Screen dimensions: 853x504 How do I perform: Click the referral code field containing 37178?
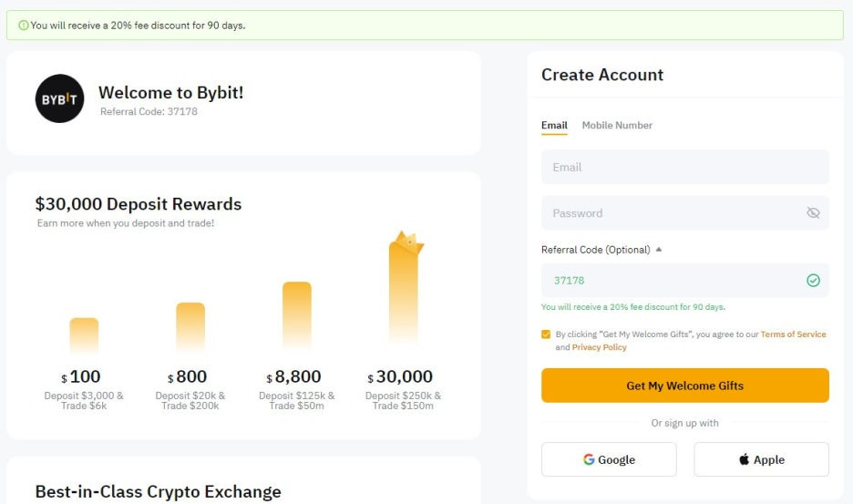pyautogui.click(x=685, y=281)
